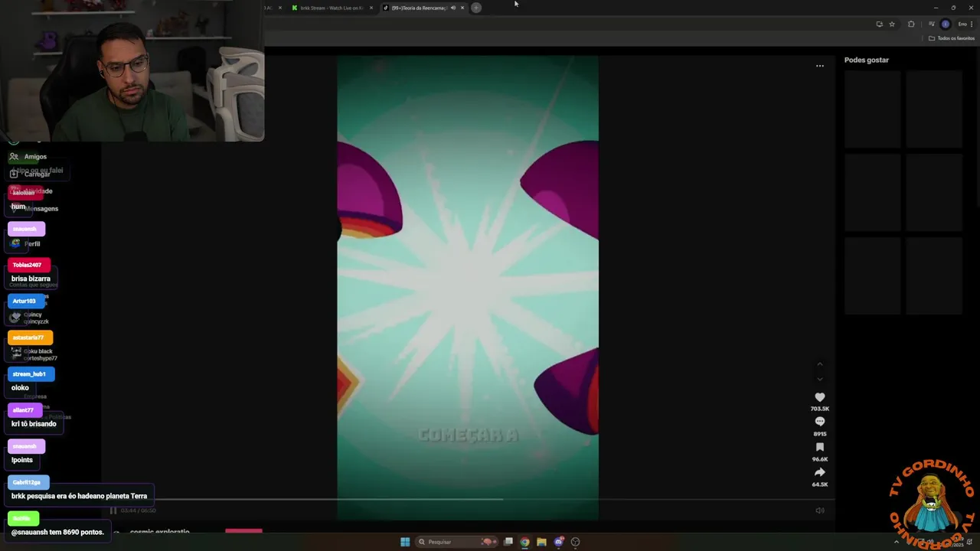
Task: Select the Teoria da Reencarnação TikTok tab
Action: click(417, 8)
